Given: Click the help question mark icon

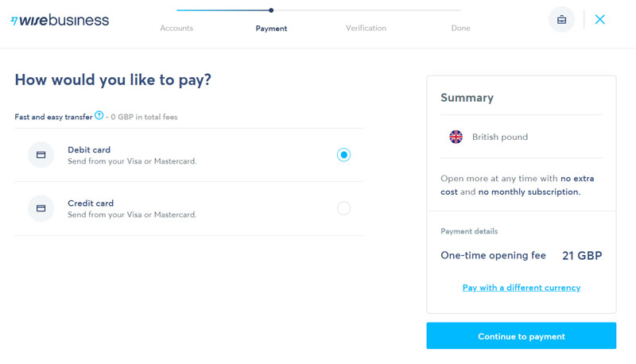Looking at the screenshot, I should click(99, 115).
